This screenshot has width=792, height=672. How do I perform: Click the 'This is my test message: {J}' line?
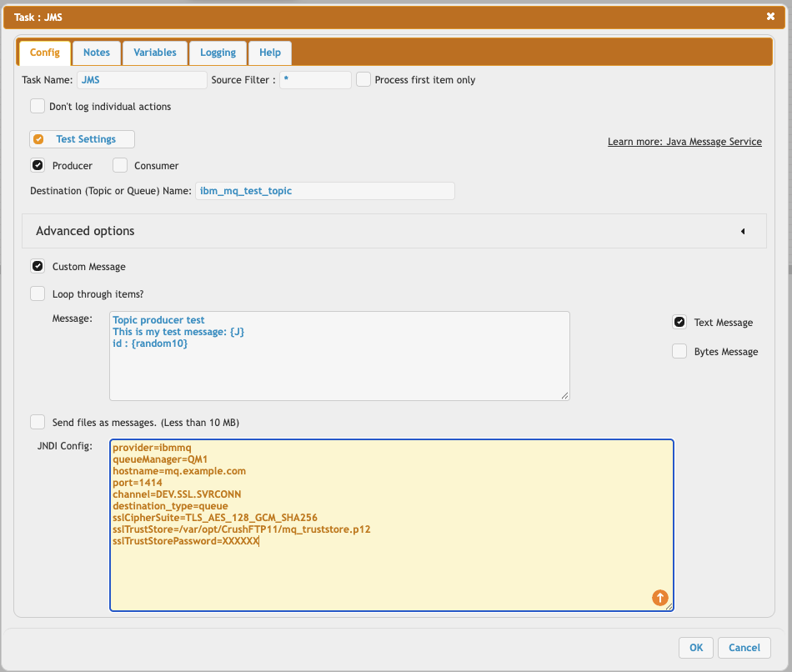(178, 332)
